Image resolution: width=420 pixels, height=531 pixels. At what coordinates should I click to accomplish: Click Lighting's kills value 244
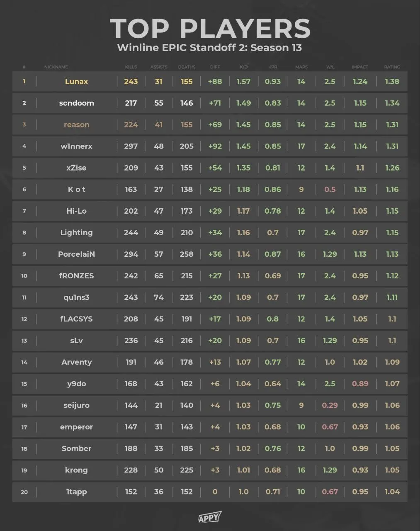(x=131, y=233)
